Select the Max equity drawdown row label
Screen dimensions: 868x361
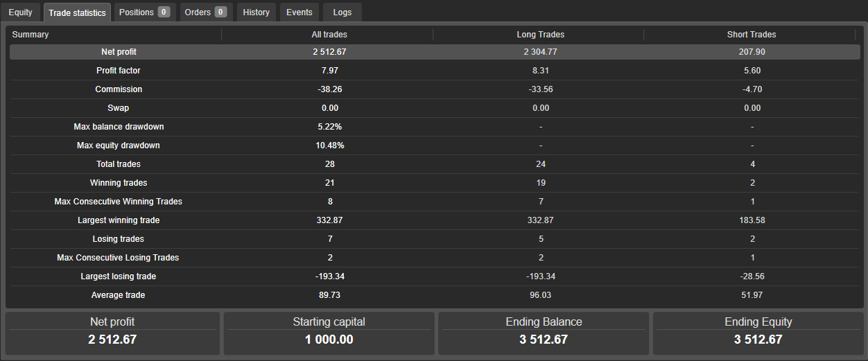tap(118, 146)
